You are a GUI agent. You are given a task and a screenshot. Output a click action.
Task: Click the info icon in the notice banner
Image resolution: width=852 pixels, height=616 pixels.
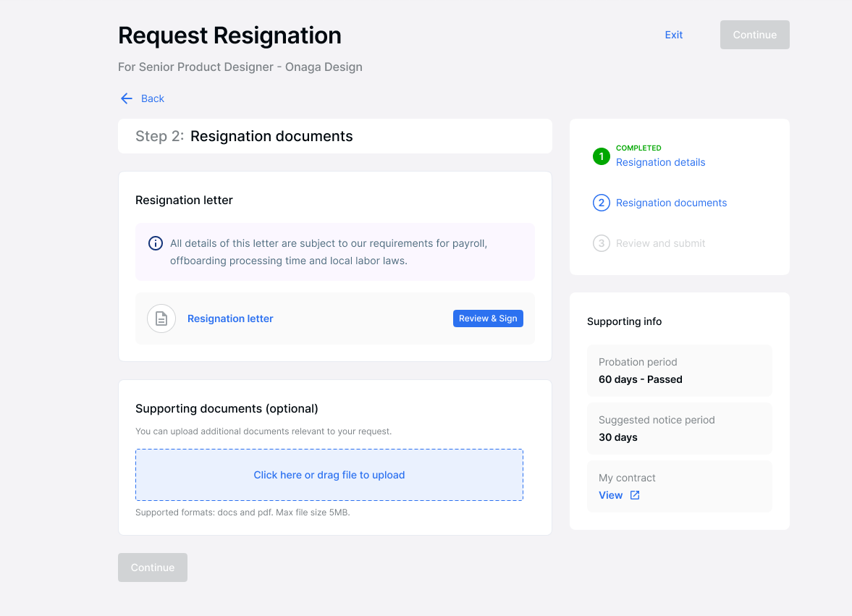tap(156, 243)
